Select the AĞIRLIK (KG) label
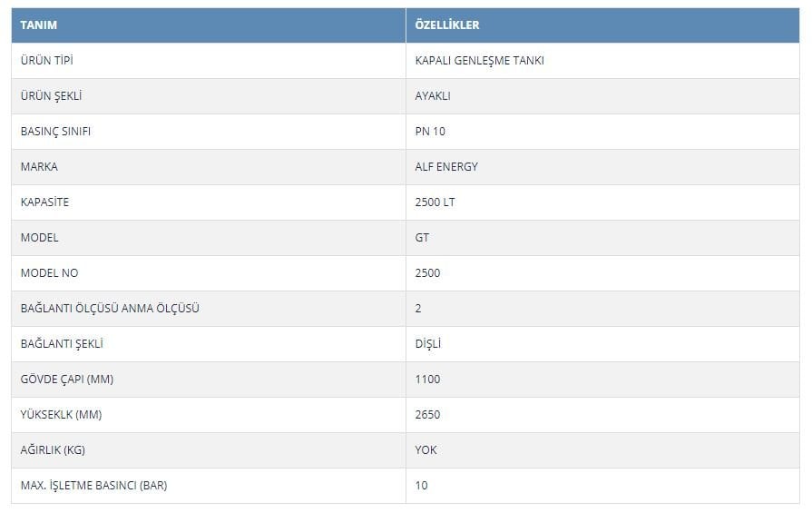Screen dimensions: 812x513 53,449
